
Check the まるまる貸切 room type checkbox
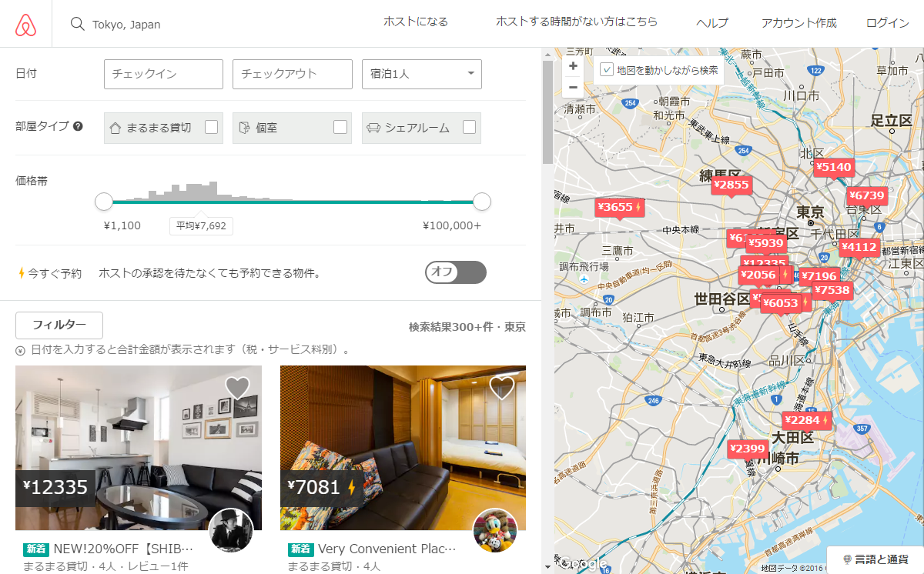[x=211, y=127]
